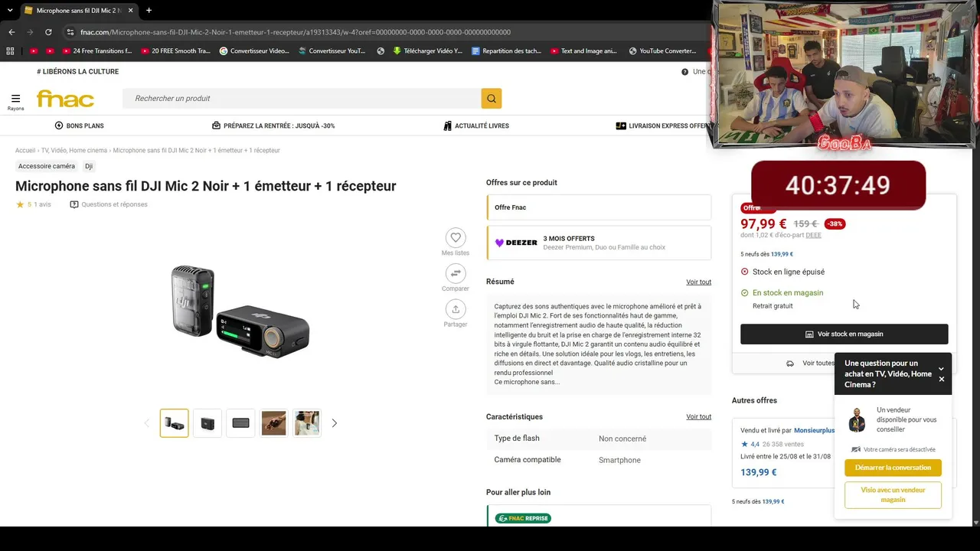The height and width of the screenshot is (551, 980).
Task: Open Convertisseur Vidéo bookmark
Action: (x=254, y=51)
